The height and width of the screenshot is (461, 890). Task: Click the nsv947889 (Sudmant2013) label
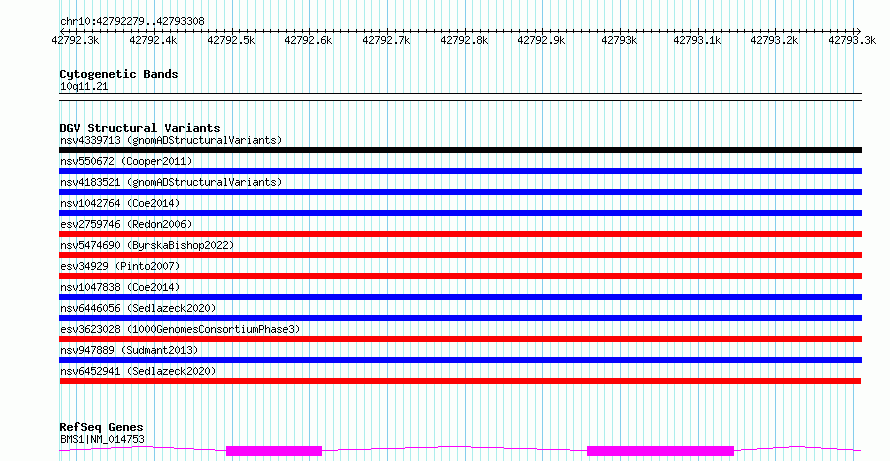click(x=129, y=350)
